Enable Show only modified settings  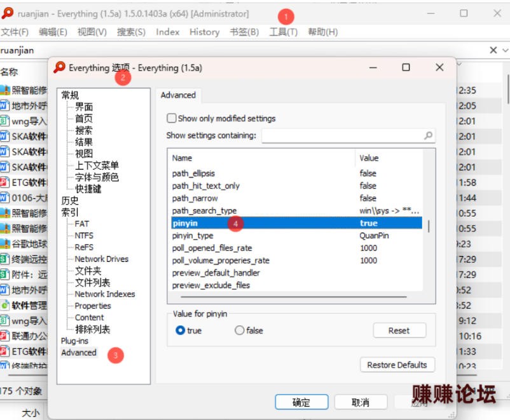coord(172,118)
